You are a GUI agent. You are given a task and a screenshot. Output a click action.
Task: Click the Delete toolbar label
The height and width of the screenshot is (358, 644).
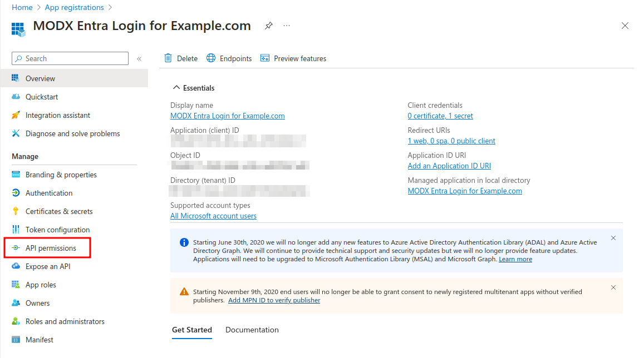(187, 58)
